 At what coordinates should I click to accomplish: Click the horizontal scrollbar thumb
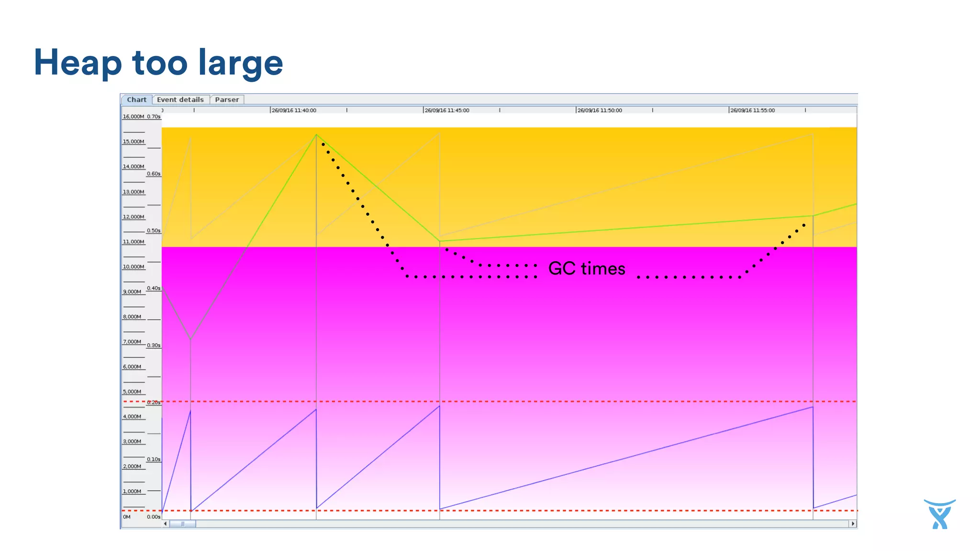tap(182, 524)
